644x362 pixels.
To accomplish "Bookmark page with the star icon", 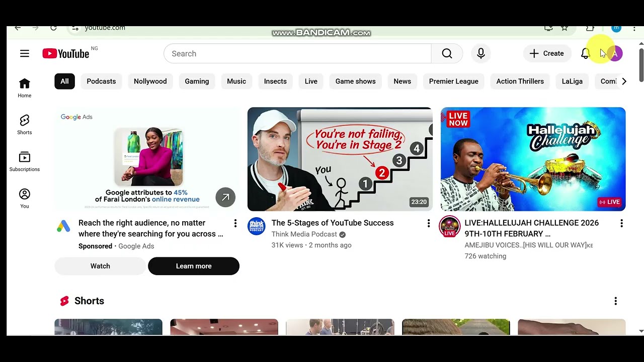I will pos(565,28).
